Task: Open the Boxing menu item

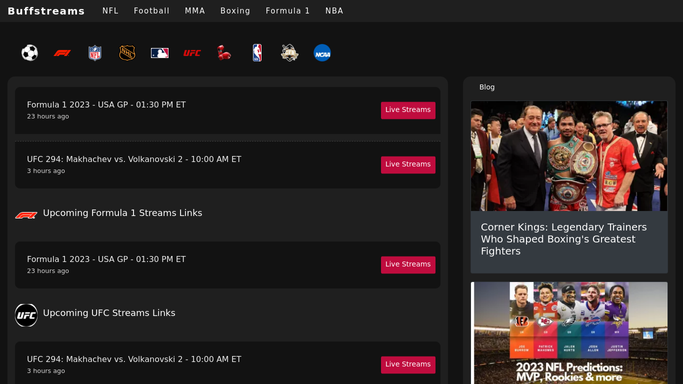Action: (x=235, y=11)
